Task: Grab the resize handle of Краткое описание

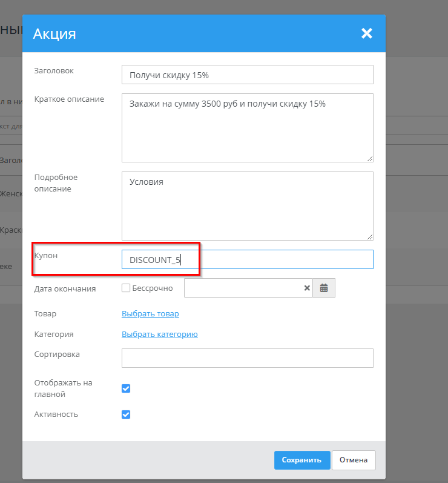Action: pyautogui.click(x=370, y=159)
